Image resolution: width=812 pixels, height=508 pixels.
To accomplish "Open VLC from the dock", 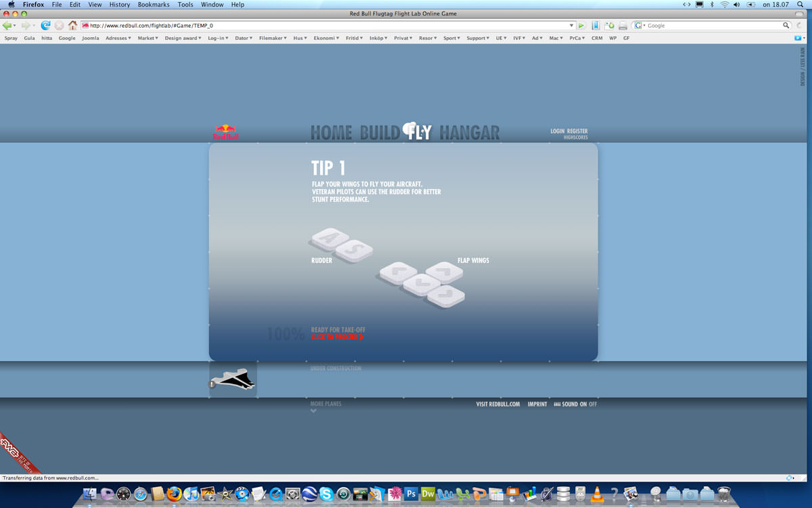I will point(597,494).
